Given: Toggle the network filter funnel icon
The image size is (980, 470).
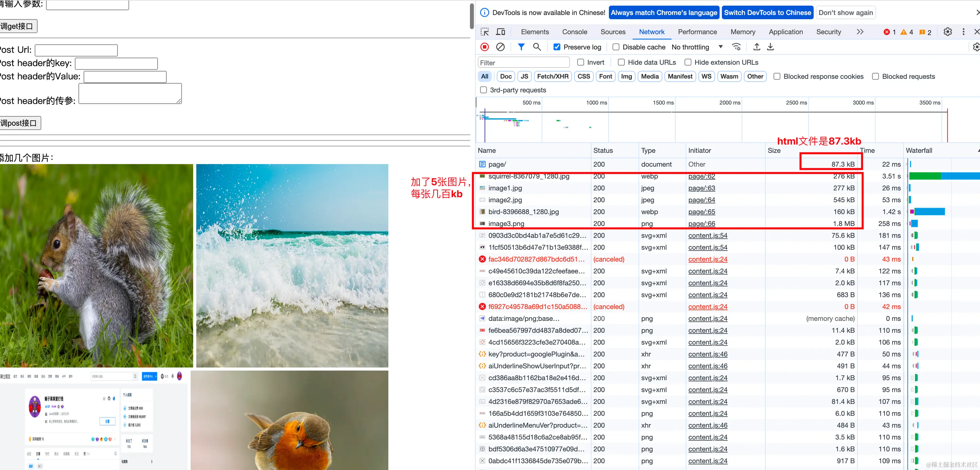Looking at the screenshot, I should 521,47.
